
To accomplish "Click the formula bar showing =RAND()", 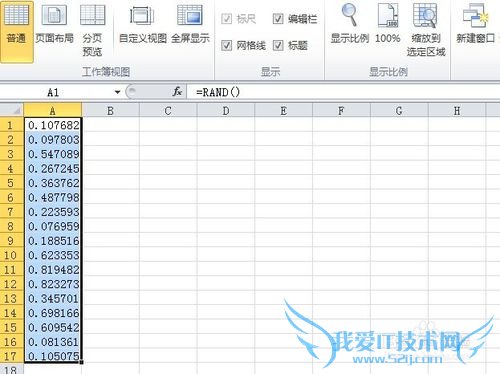I will click(x=343, y=92).
